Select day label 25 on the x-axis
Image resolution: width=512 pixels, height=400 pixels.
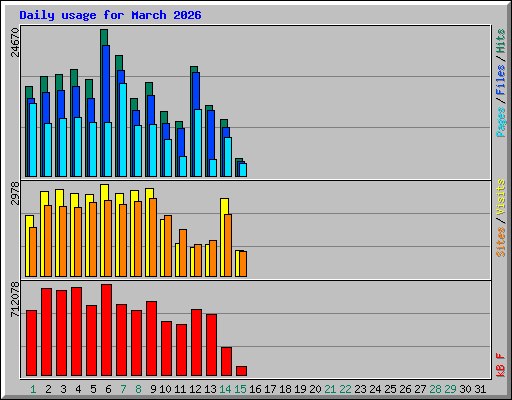click(x=390, y=389)
